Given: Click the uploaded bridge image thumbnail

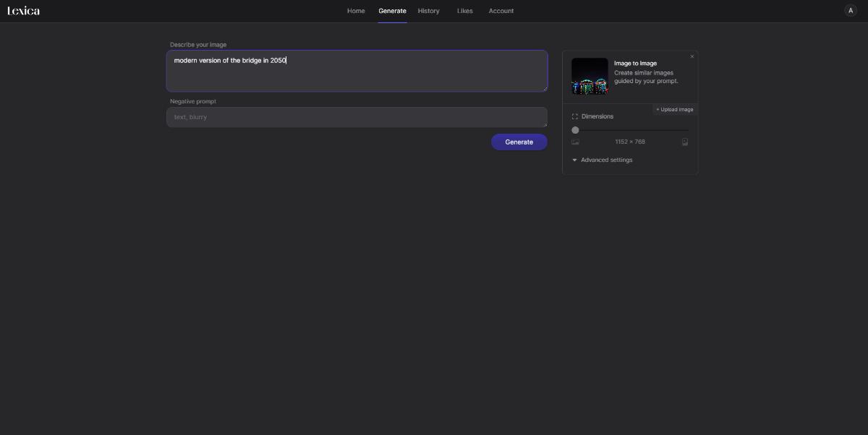Looking at the screenshot, I should (x=590, y=76).
